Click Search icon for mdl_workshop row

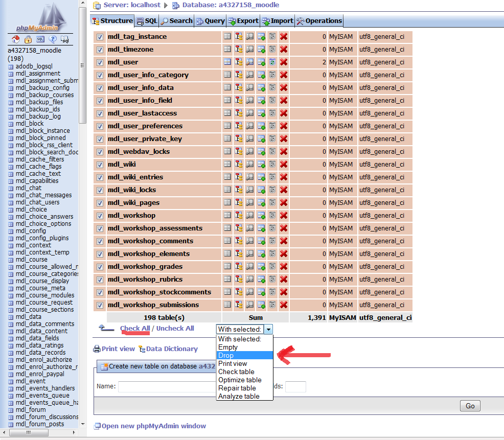(x=250, y=215)
